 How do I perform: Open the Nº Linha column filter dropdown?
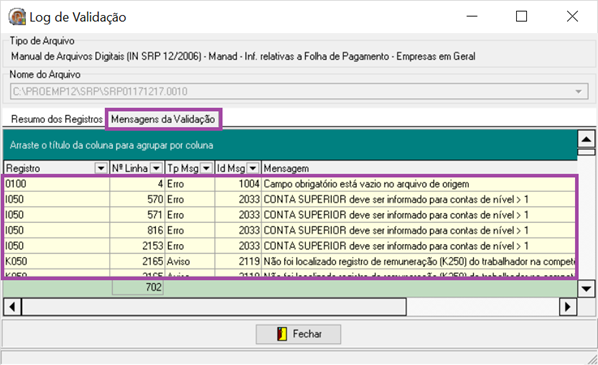pyautogui.click(x=156, y=168)
